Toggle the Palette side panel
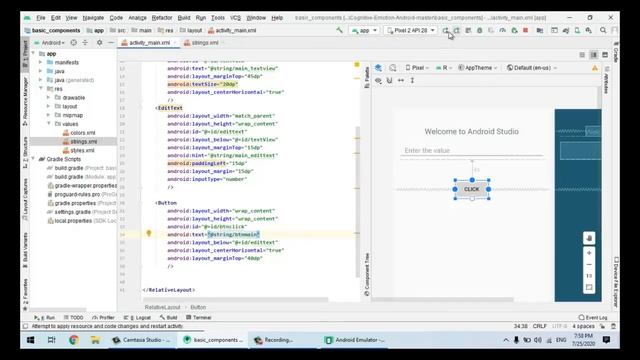This screenshot has height=360, width=640. point(367,78)
